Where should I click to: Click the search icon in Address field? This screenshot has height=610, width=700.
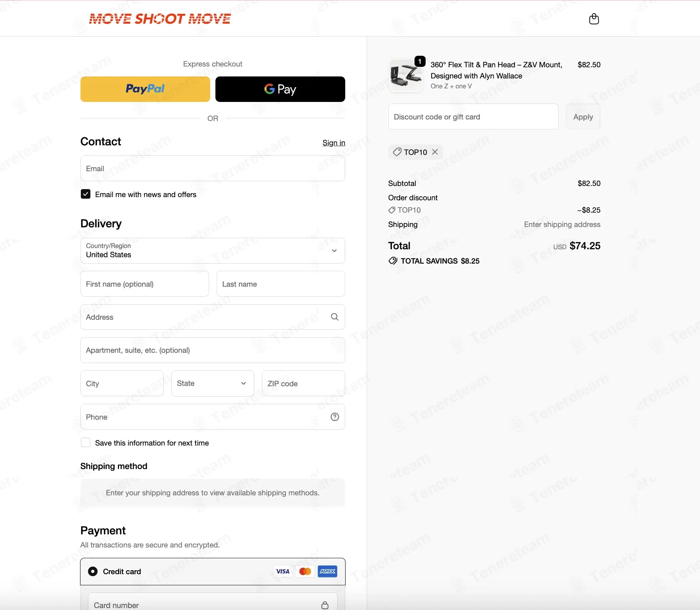point(334,317)
